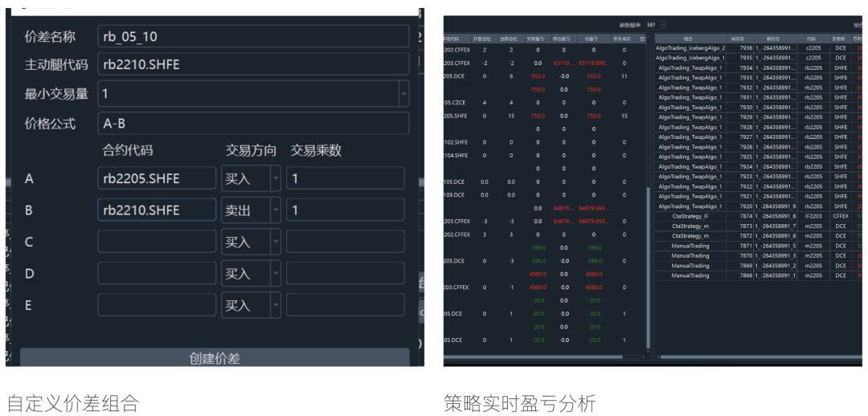Viewport: 868px width, 416px height.
Task: Open leg B 交易方向 dropdown showing 卖出
Action: click(x=251, y=210)
